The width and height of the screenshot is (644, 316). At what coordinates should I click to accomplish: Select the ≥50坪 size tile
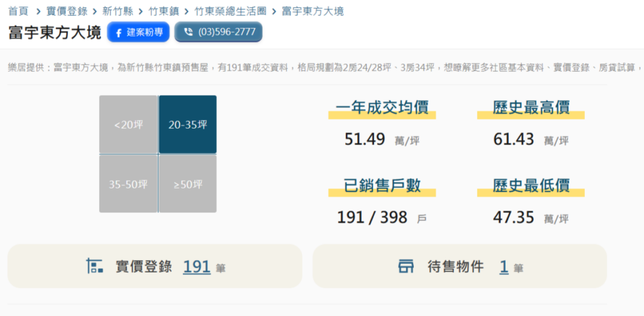coord(187,184)
